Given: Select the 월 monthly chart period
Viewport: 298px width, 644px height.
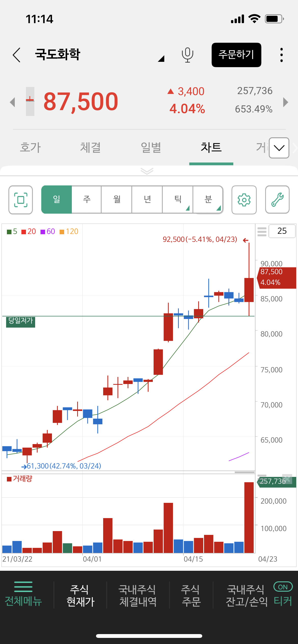Looking at the screenshot, I should click(x=117, y=199).
